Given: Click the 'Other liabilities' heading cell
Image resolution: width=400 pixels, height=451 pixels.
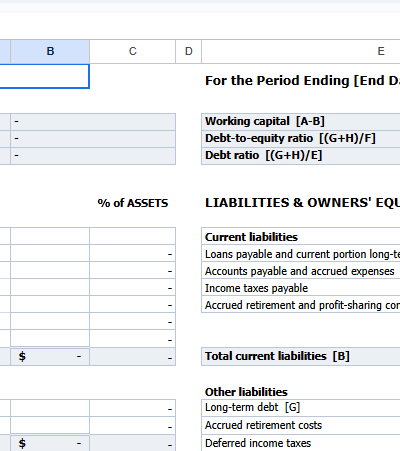Looking at the screenshot, I should coord(246,392).
